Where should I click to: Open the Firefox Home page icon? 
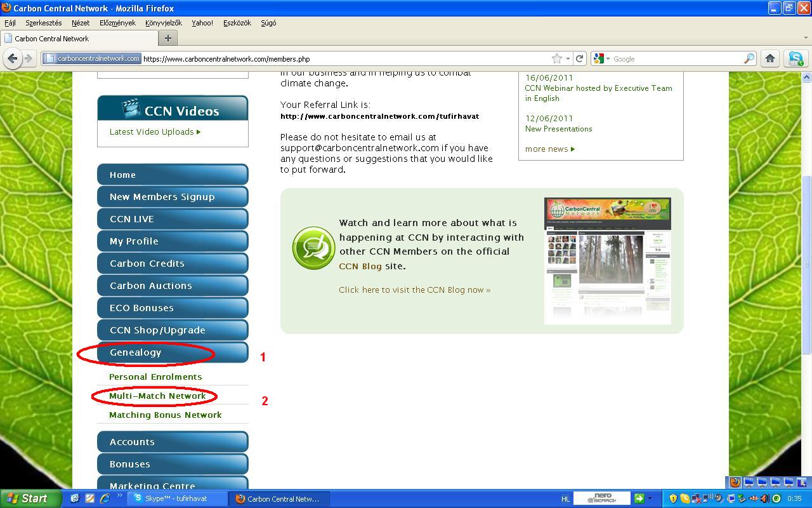[x=770, y=58]
